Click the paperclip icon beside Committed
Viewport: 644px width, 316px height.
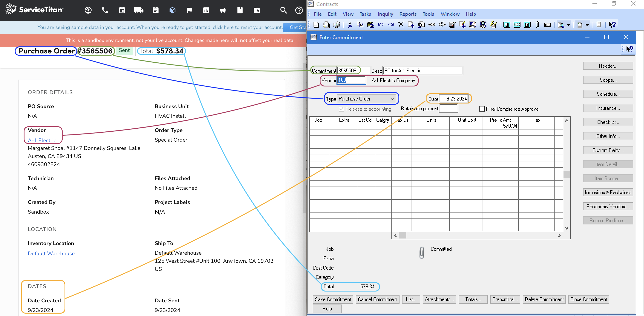[x=421, y=252]
